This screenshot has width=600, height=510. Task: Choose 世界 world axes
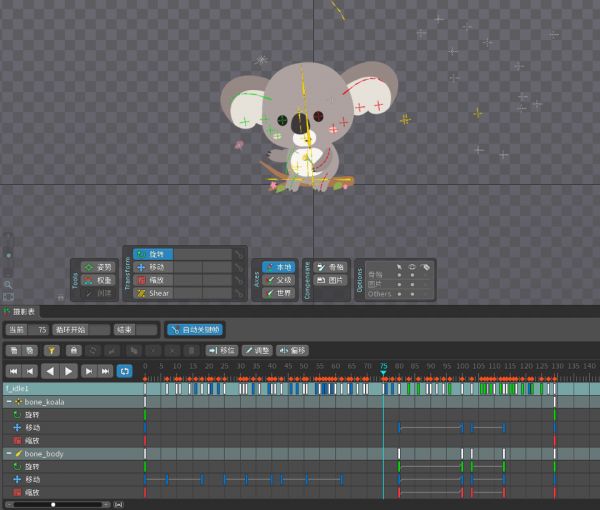coord(278,293)
